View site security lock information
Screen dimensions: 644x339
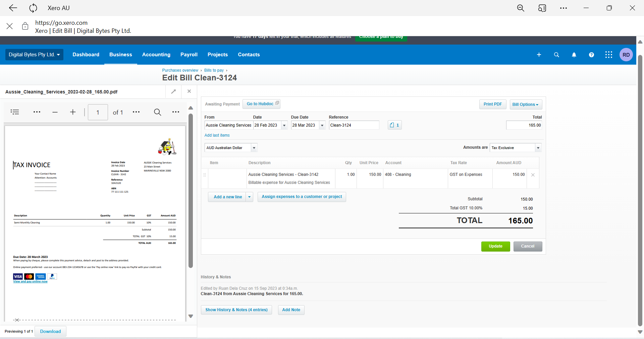pos(25,26)
